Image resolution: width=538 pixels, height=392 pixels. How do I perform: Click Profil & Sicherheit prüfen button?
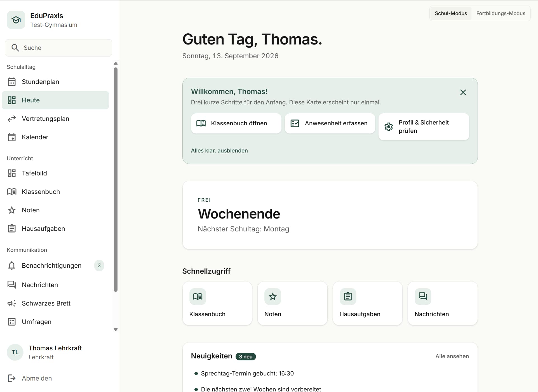(424, 127)
